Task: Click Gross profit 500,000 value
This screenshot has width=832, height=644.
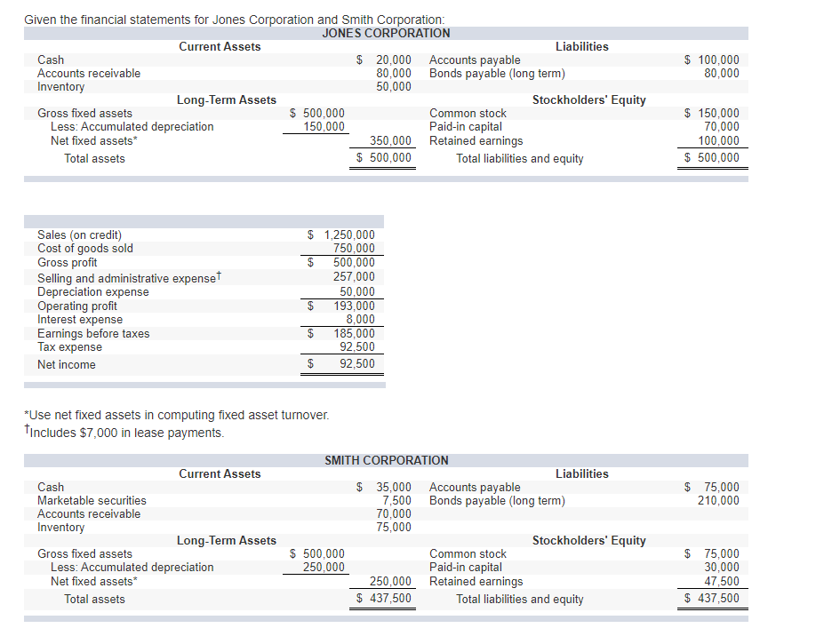Action: [354, 262]
